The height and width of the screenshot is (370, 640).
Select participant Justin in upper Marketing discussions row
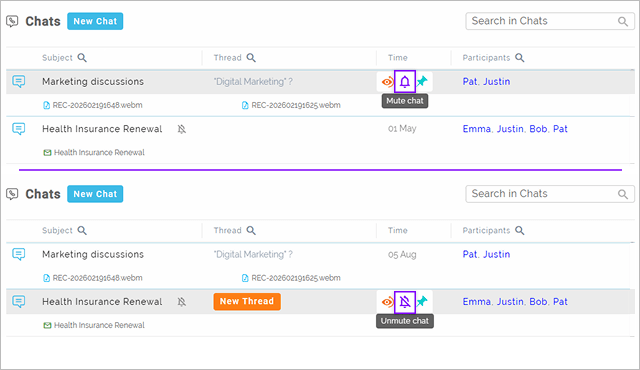[497, 82]
